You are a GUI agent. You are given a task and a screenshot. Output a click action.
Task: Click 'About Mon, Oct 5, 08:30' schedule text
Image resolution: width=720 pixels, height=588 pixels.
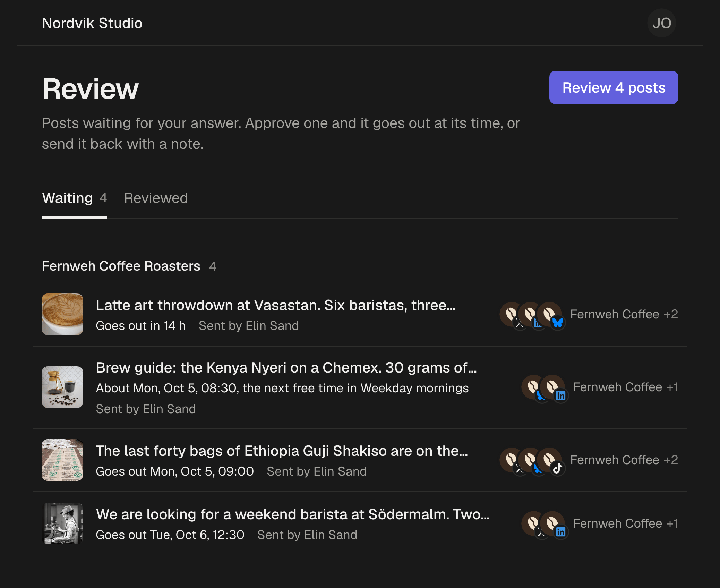tap(282, 388)
